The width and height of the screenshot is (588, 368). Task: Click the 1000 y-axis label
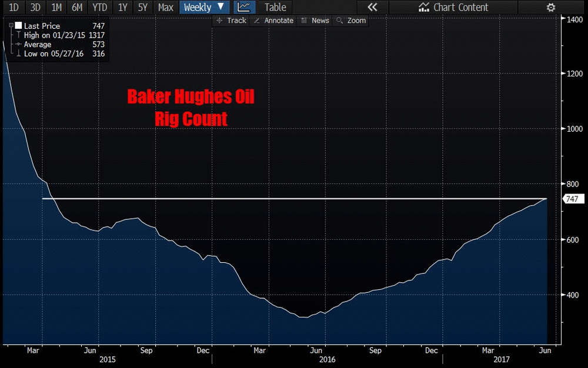point(574,129)
